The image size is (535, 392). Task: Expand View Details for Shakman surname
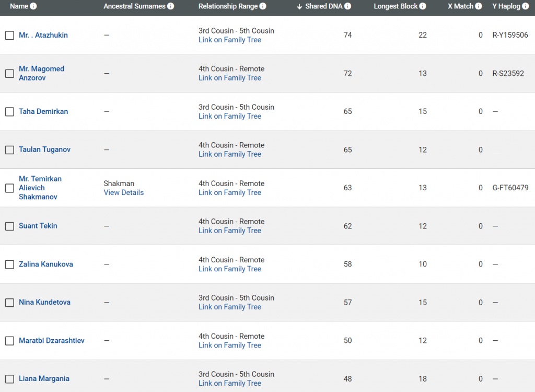pyautogui.click(x=124, y=192)
